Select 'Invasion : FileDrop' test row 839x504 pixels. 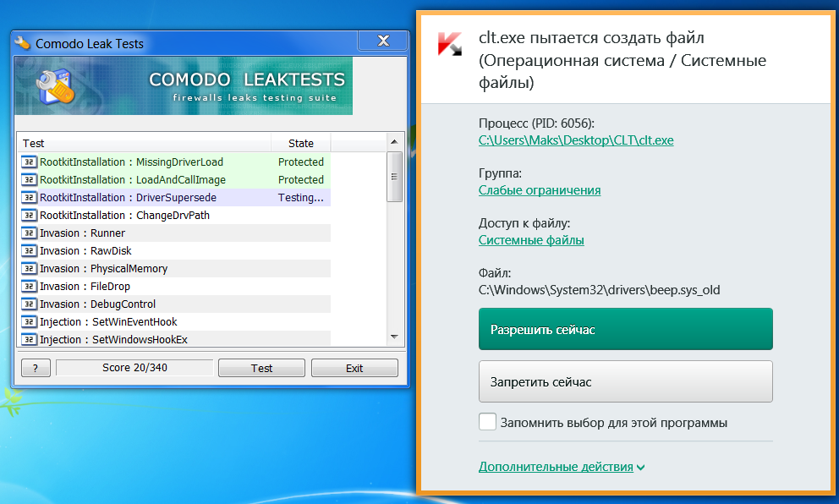click(174, 286)
